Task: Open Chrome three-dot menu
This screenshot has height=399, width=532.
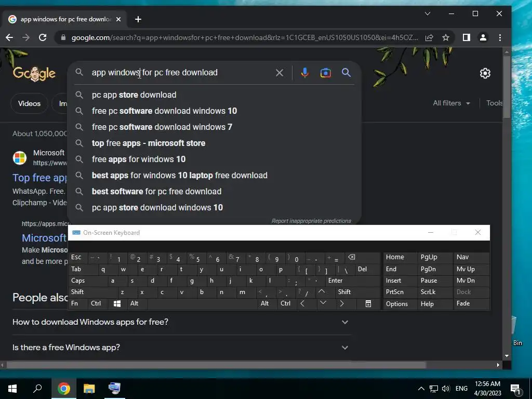Action: 500,37
